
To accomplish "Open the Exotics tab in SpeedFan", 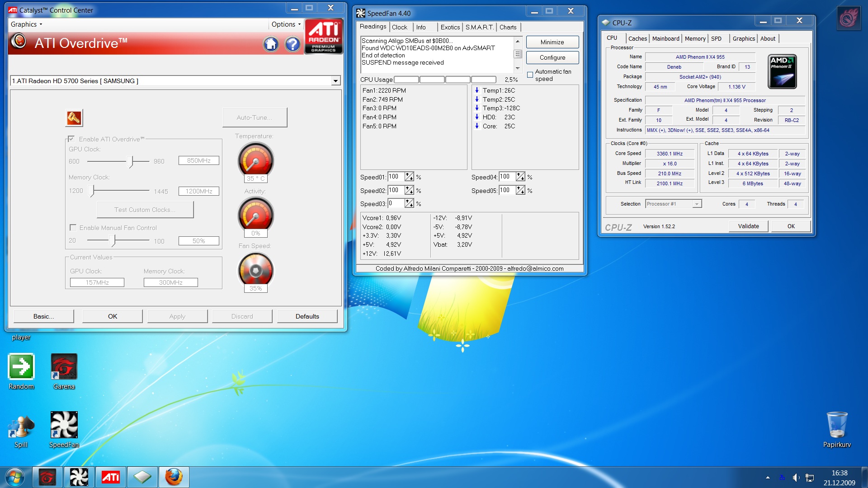I will pos(450,27).
